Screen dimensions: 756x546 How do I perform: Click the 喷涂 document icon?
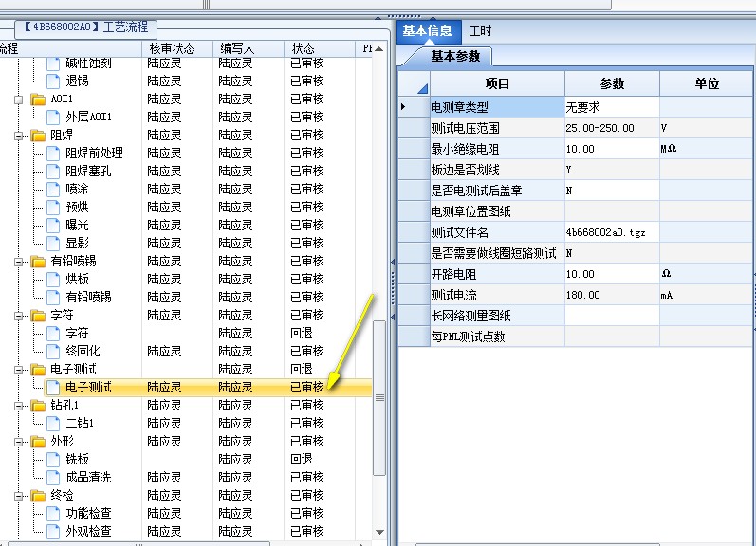53,190
